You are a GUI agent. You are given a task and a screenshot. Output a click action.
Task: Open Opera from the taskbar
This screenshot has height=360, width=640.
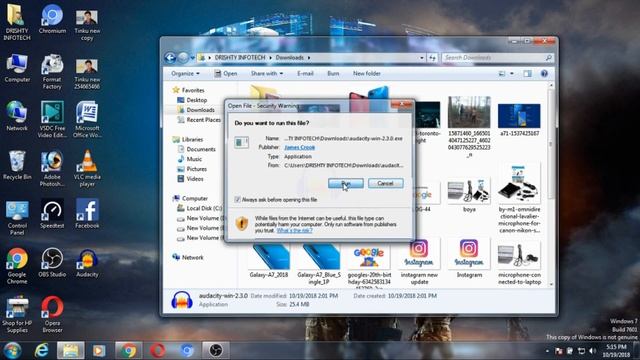coord(158,350)
